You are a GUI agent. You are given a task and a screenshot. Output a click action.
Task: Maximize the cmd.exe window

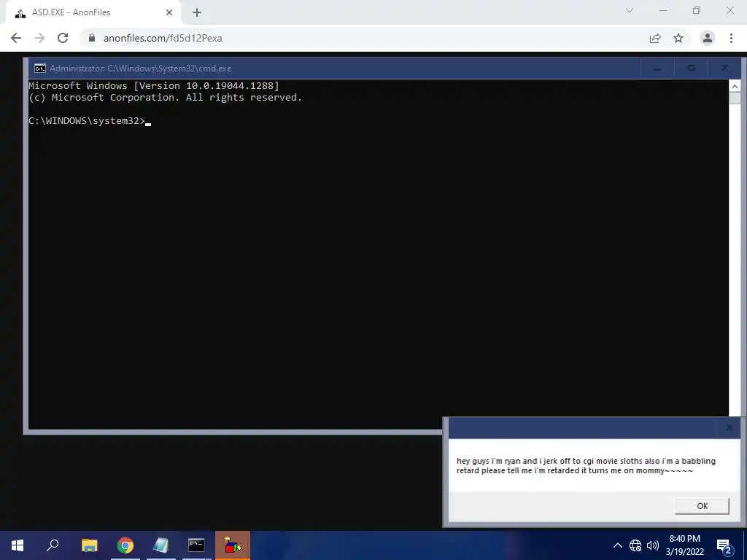pyautogui.click(x=692, y=69)
